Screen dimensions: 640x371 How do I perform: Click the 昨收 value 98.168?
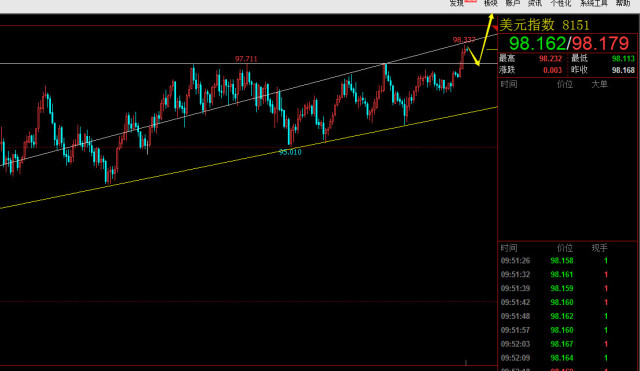[x=623, y=70]
